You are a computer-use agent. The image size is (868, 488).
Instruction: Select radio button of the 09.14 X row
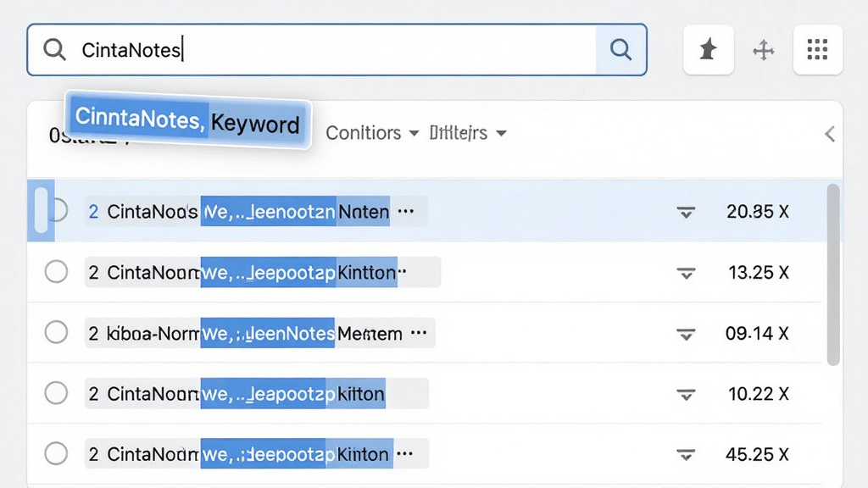[56, 332]
